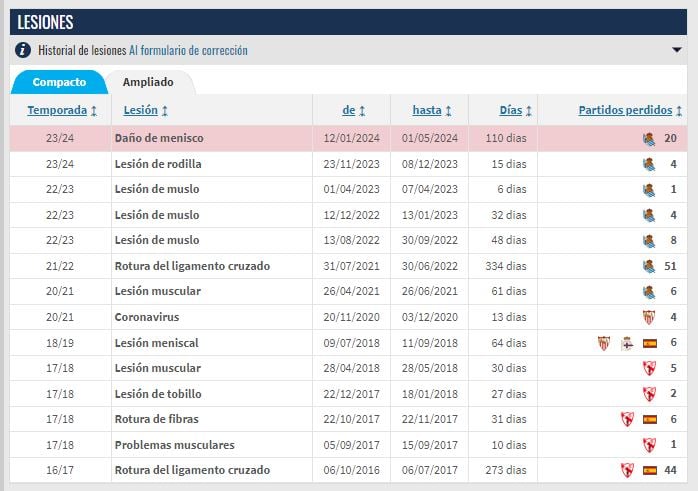Expand the injury history dropdown arrow

pyautogui.click(x=677, y=50)
